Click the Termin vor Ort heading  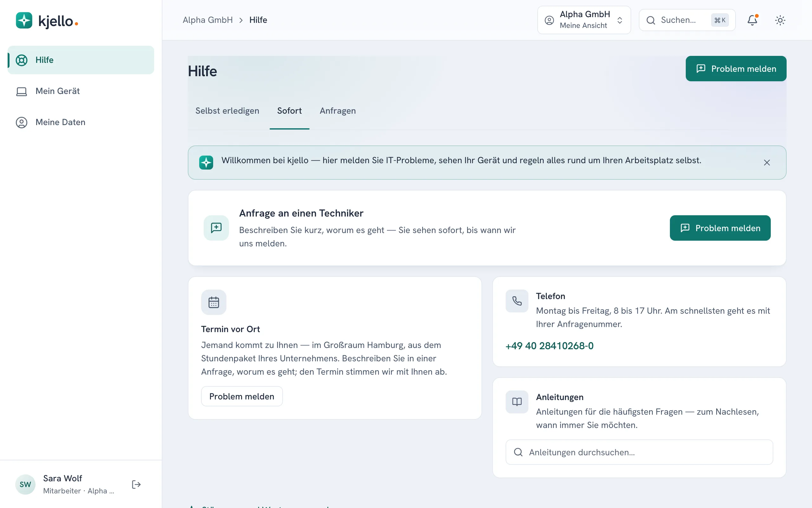tap(230, 329)
